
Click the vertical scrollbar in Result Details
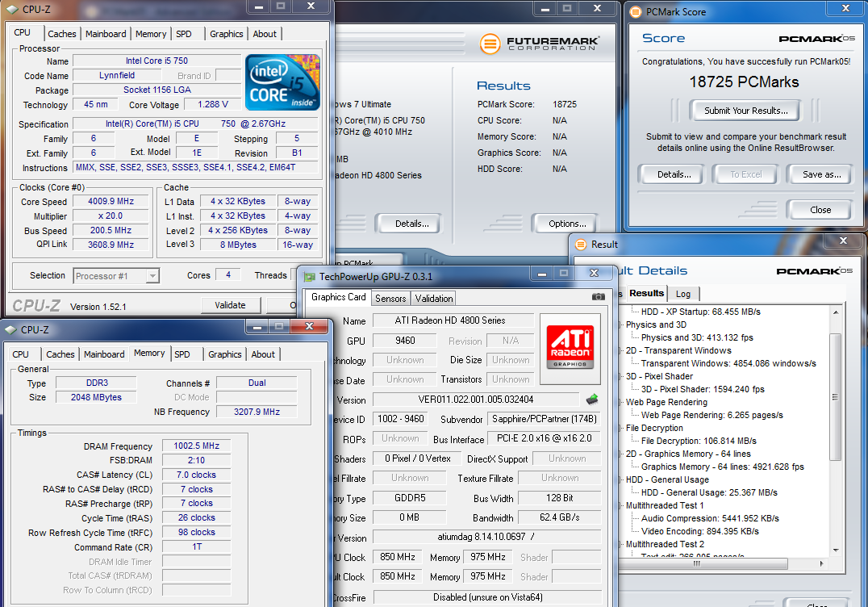(836, 396)
